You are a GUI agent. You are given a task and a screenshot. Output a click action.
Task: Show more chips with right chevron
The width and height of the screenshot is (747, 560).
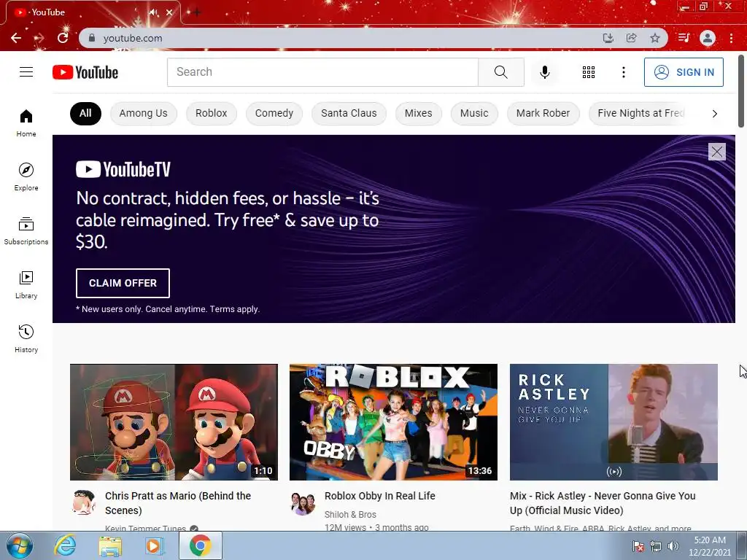click(x=714, y=113)
